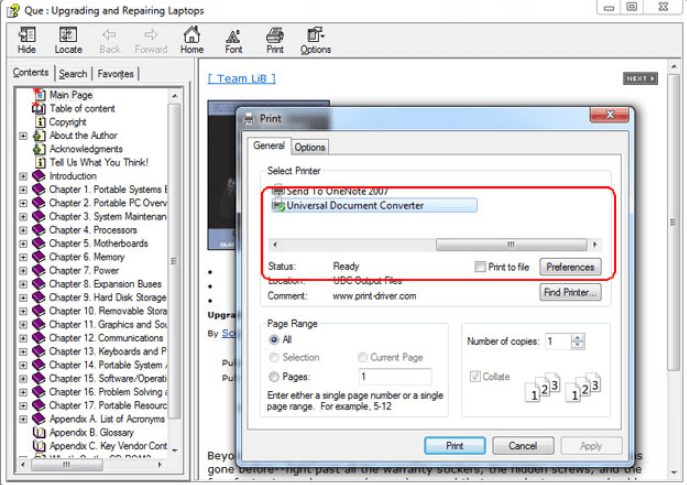Click the printer list horizontal scrollbar thumb

click(x=511, y=244)
